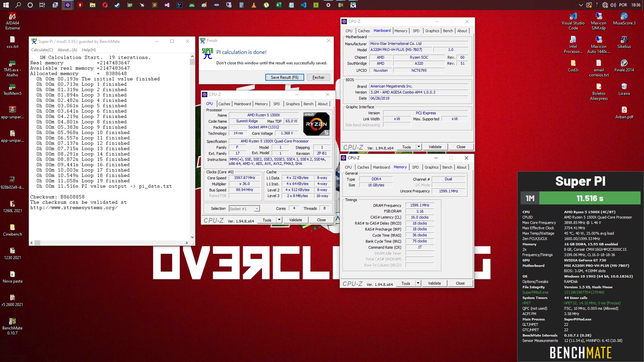This screenshot has width=644, height=362.
Task: Click the Fechar button in Finish dialog
Action: [x=318, y=77]
